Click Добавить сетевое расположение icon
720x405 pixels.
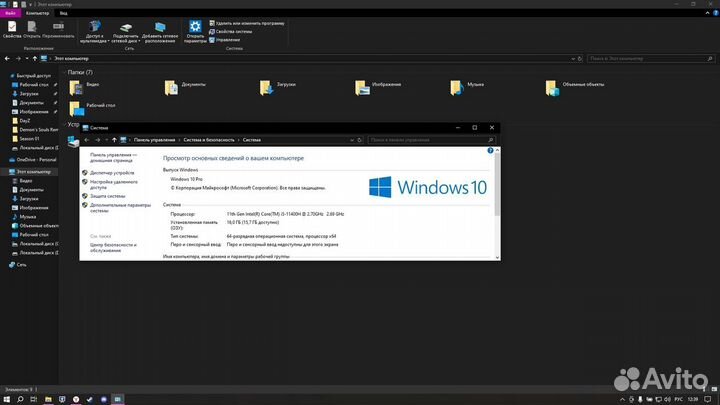[x=161, y=28]
